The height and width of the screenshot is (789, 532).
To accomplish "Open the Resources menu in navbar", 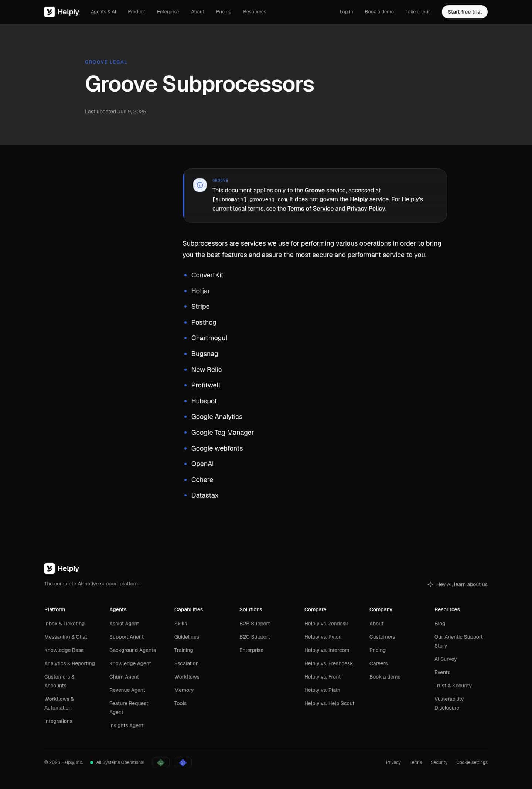I will click(x=255, y=12).
